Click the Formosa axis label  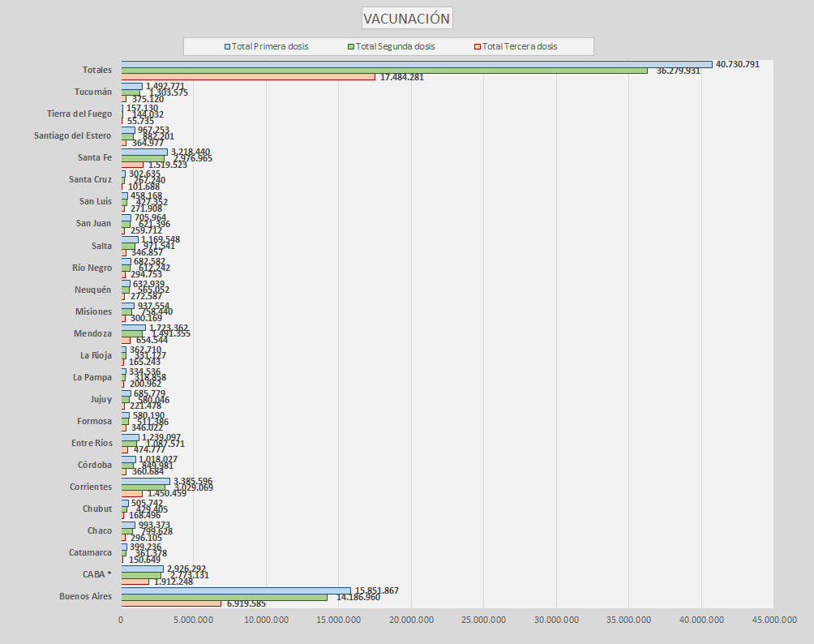click(x=95, y=421)
